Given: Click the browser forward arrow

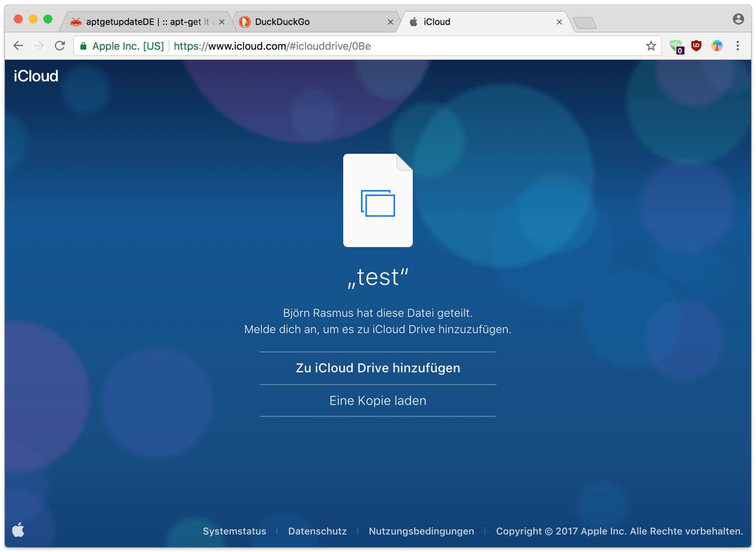Looking at the screenshot, I should click(x=39, y=46).
